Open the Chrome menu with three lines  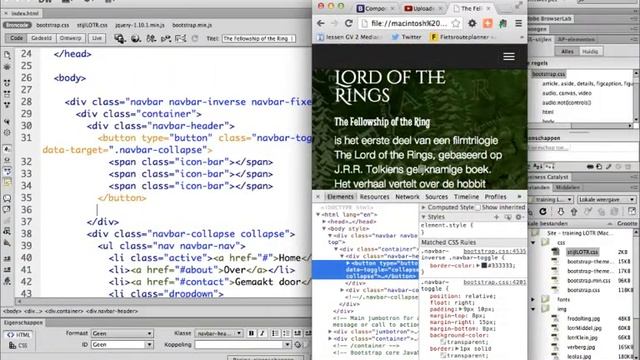[518, 23]
